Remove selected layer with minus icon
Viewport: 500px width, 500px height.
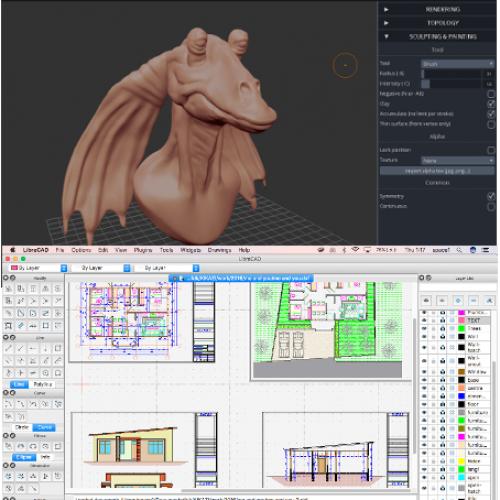pyautogui.click(x=473, y=301)
